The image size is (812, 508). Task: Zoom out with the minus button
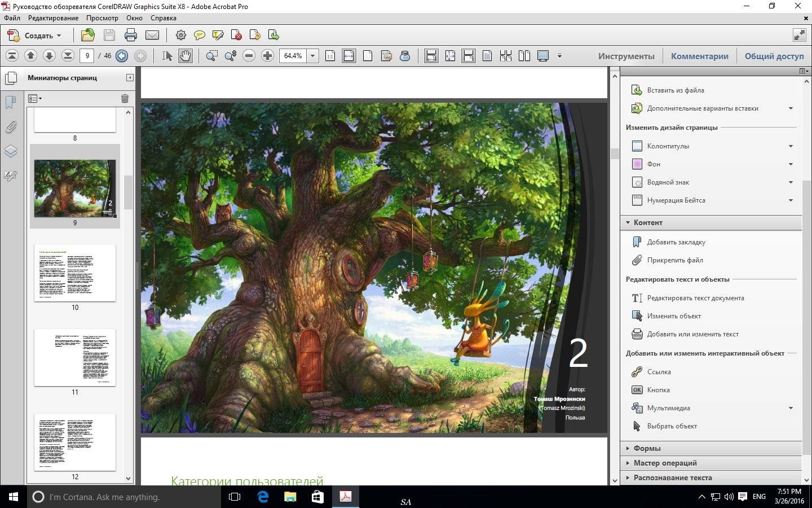tap(249, 55)
